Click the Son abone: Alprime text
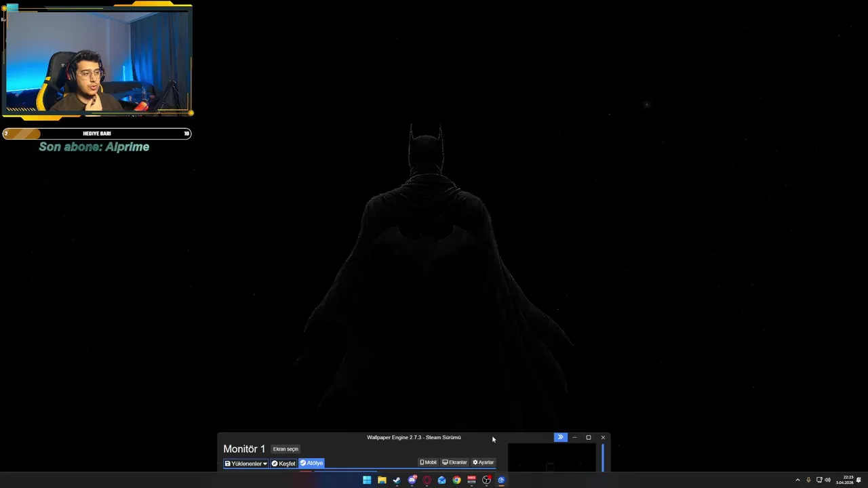Screen dimensions: 868x488 coord(94,147)
